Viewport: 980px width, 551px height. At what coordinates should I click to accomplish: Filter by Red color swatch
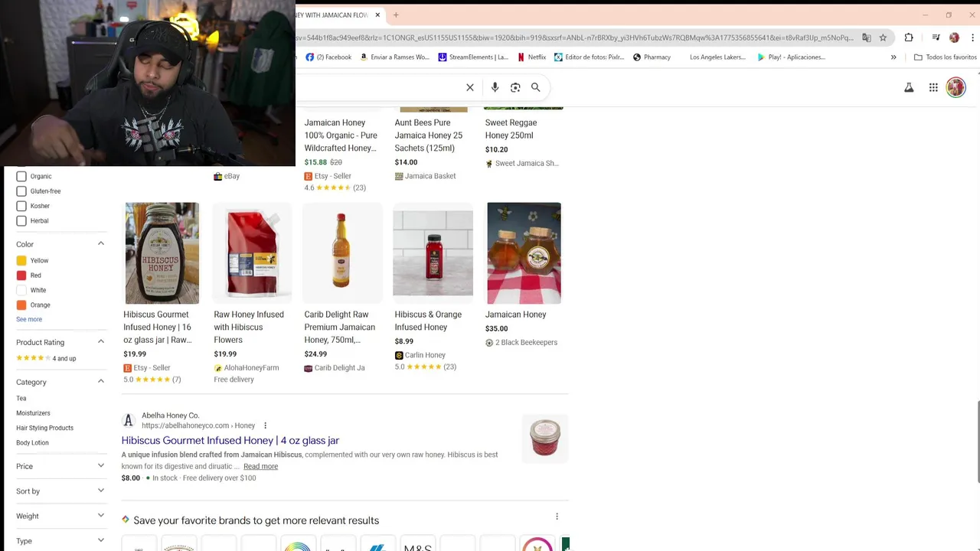tap(21, 275)
